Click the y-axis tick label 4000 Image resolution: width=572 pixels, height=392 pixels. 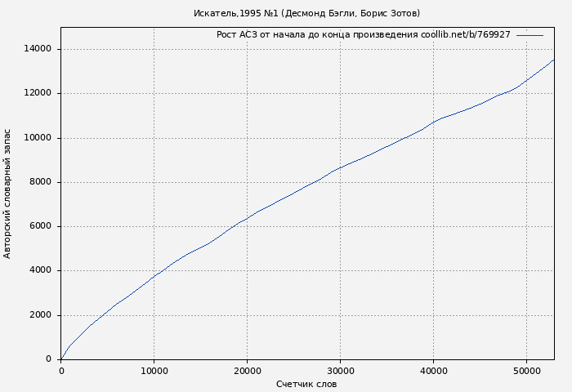[40, 270]
